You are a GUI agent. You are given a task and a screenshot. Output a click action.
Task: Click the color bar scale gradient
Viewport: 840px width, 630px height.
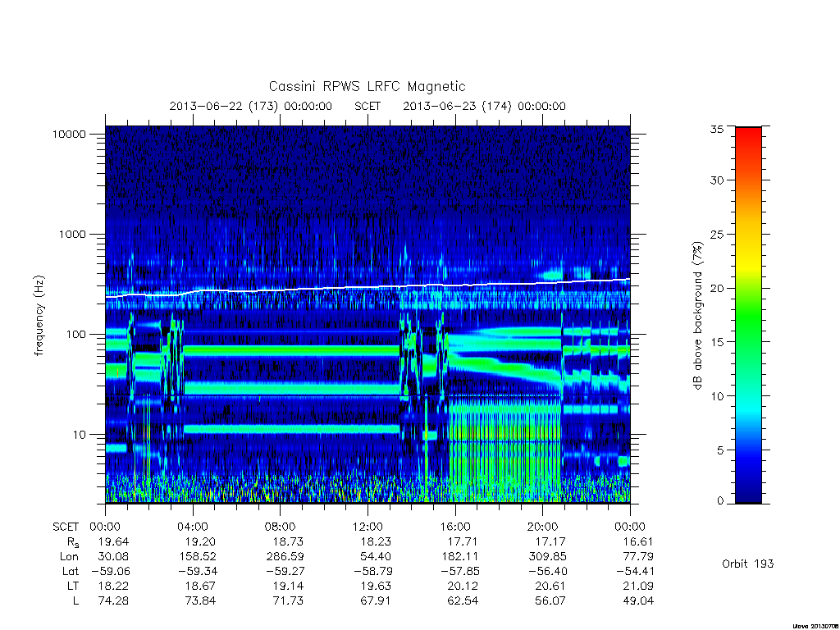[748, 315]
